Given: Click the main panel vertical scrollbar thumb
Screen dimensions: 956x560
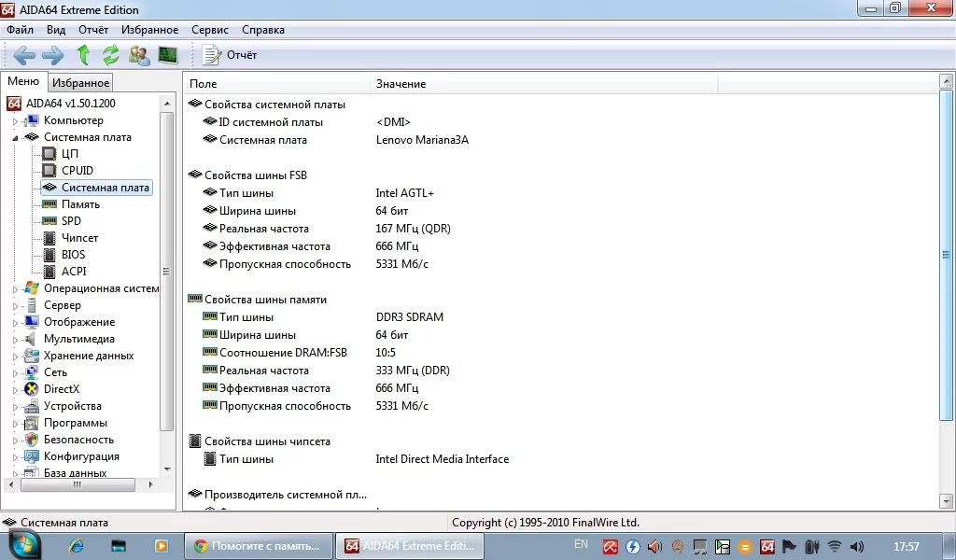Looking at the screenshot, I should pos(947,255).
